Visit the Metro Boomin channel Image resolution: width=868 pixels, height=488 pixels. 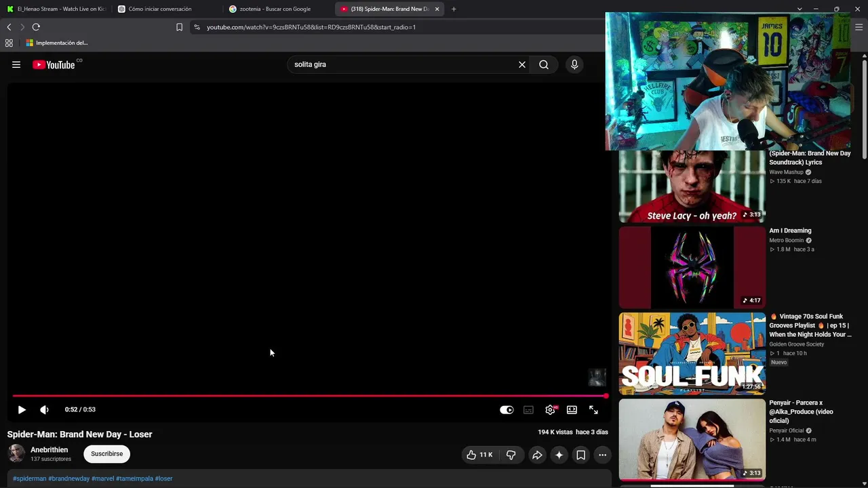tap(787, 240)
